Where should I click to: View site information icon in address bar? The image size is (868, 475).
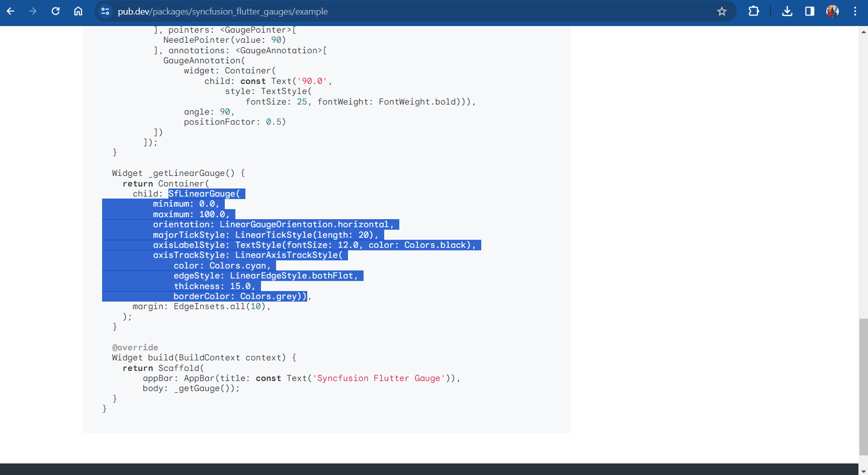coord(105,11)
